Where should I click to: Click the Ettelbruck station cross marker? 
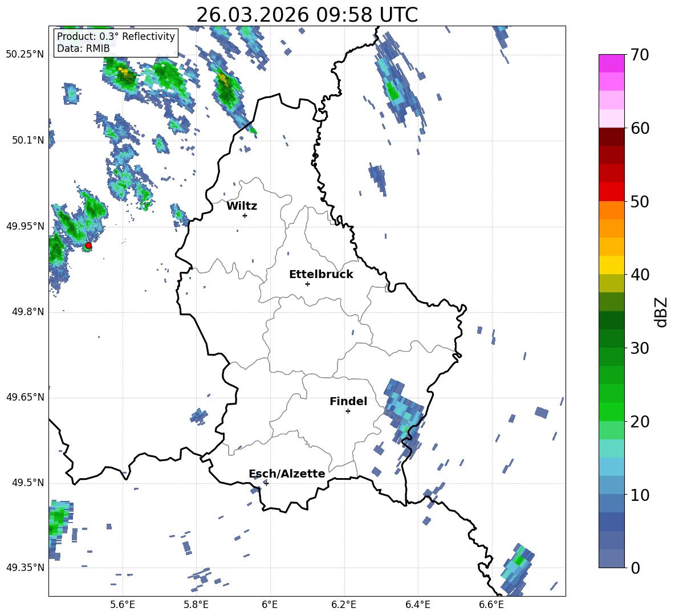[307, 284]
